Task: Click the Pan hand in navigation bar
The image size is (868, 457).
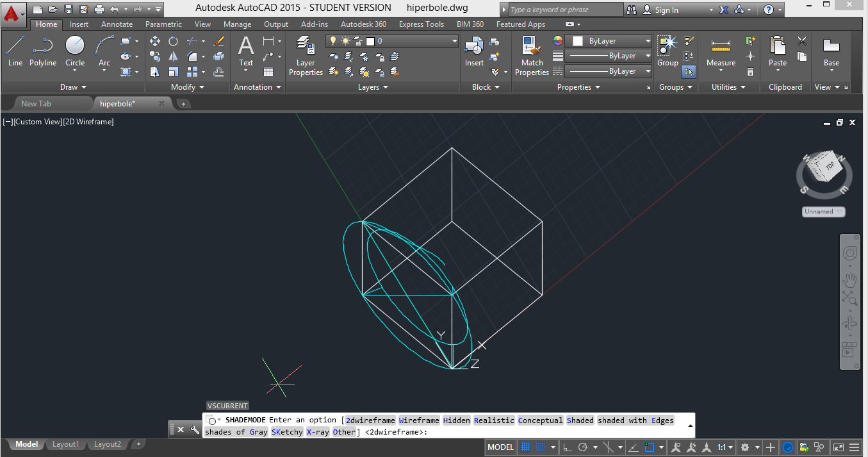Action: (x=850, y=279)
